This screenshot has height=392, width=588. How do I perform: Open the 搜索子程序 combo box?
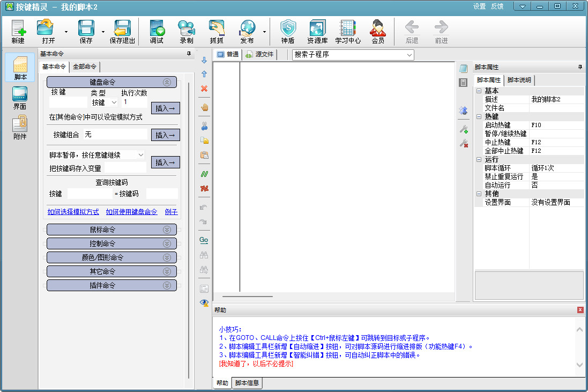pyautogui.click(x=353, y=55)
